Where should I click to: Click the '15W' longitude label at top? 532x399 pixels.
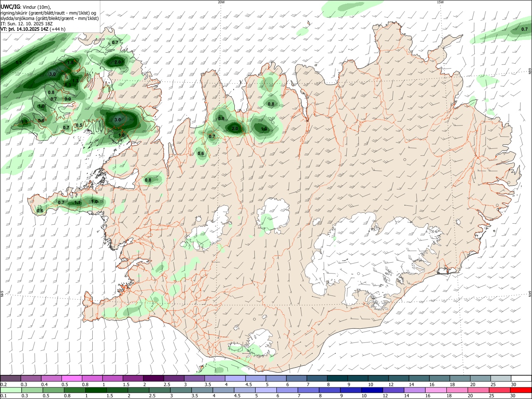440,2
